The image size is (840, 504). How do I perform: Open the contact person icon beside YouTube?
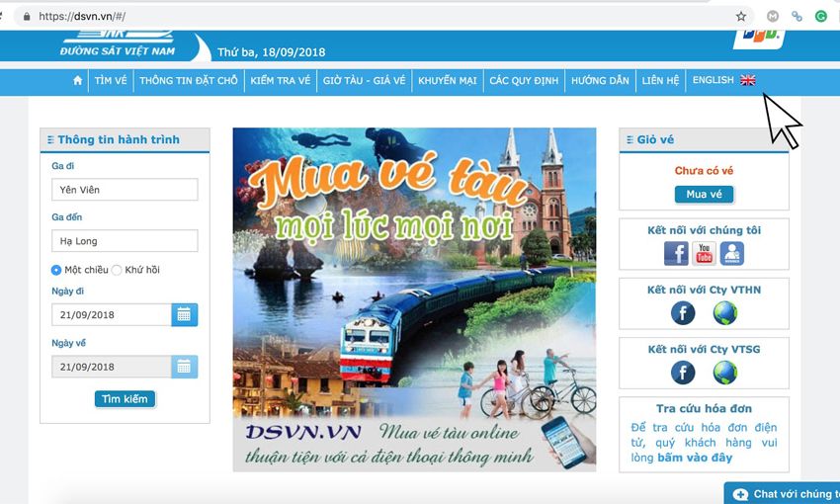pyautogui.click(x=731, y=253)
